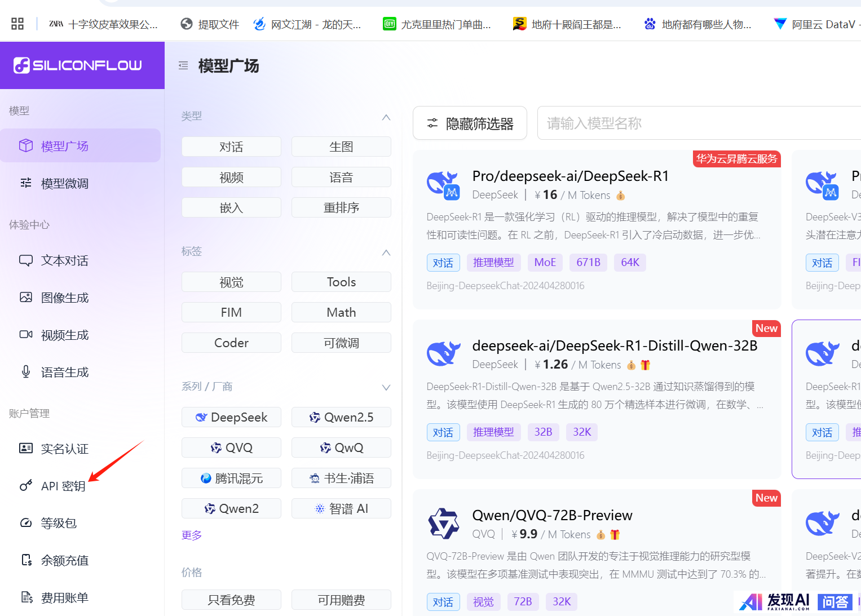Open 视频生成 in the sidebar
This screenshot has width=861, height=616.
tap(80, 335)
